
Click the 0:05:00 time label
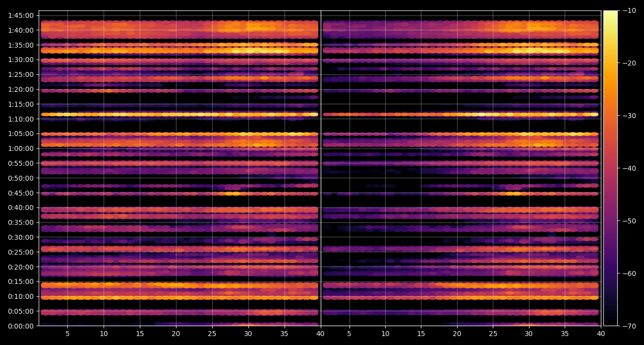coord(21,311)
